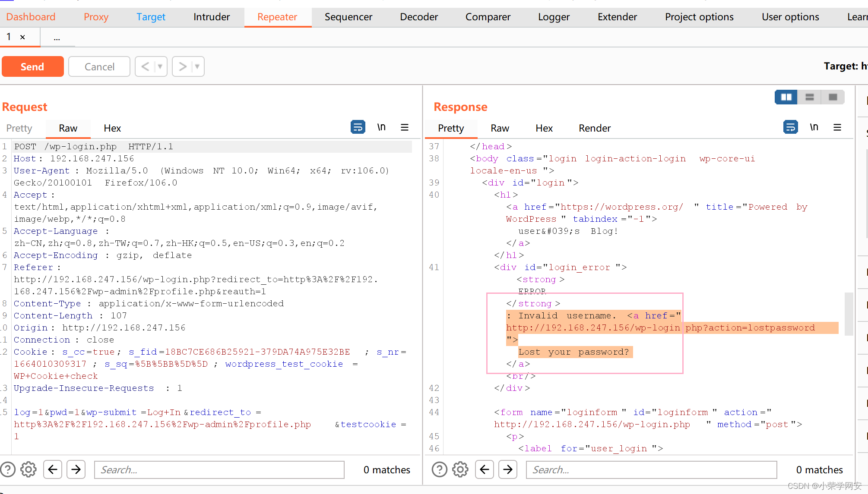Select the Render view for response
Viewport: 868px width, 494px height.
point(594,128)
